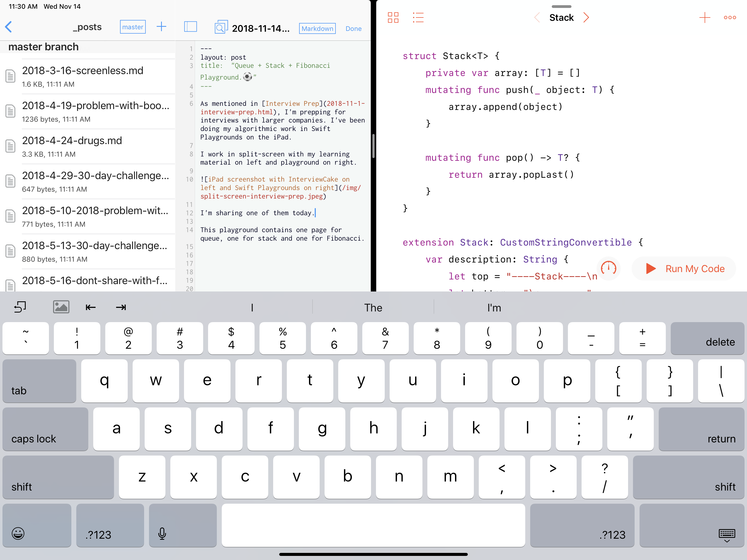Add a new file with the plus icon
The height and width of the screenshot is (560, 747).
click(161, 27)
